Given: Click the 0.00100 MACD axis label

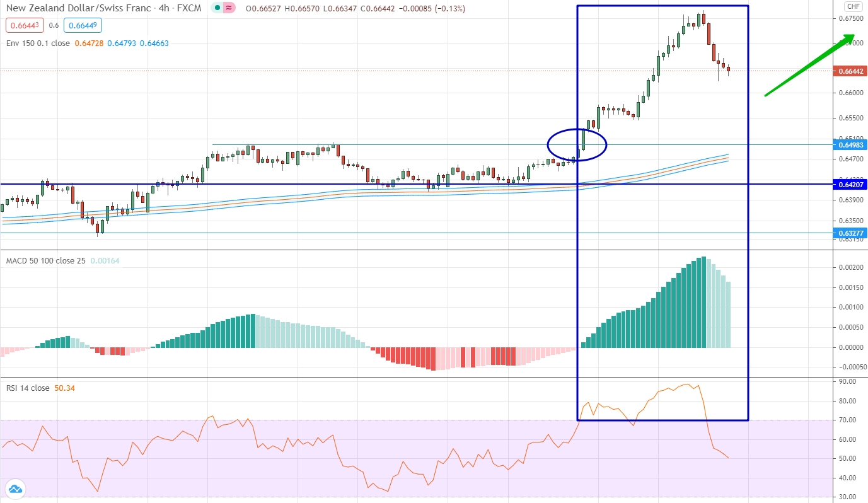Looking at the screenshot, I should 851,307.
